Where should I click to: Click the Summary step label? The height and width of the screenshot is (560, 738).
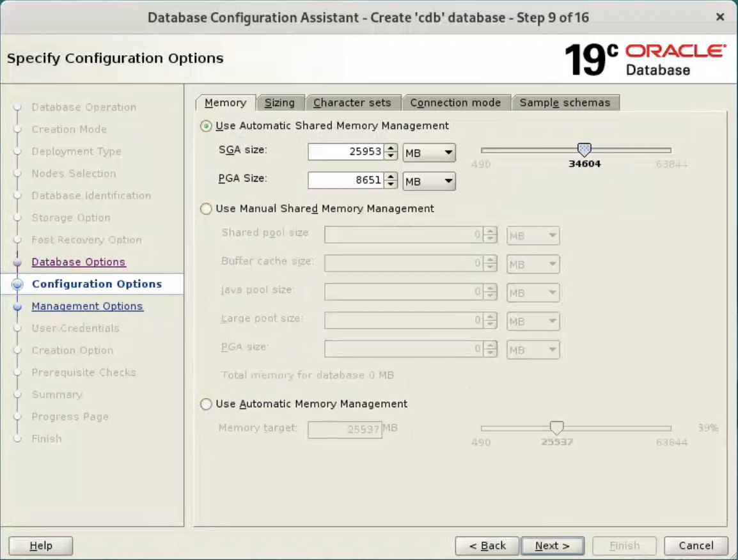coord(57,395)
